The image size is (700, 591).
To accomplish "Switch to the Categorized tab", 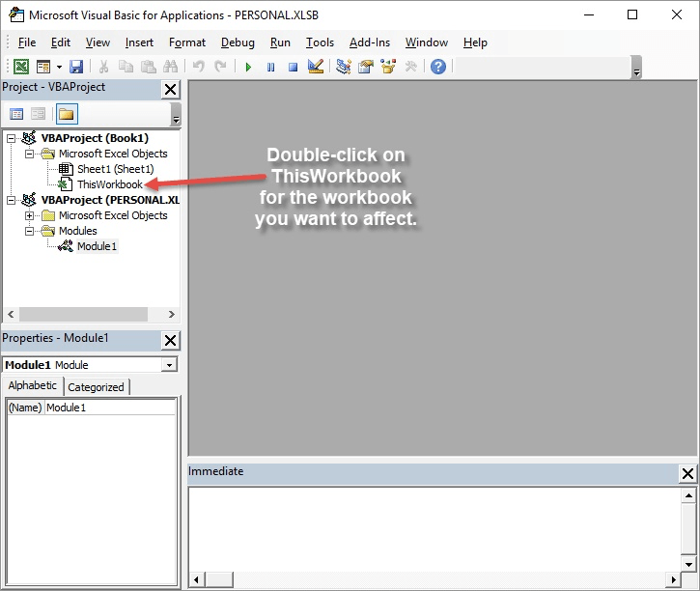I will (96, 387).
